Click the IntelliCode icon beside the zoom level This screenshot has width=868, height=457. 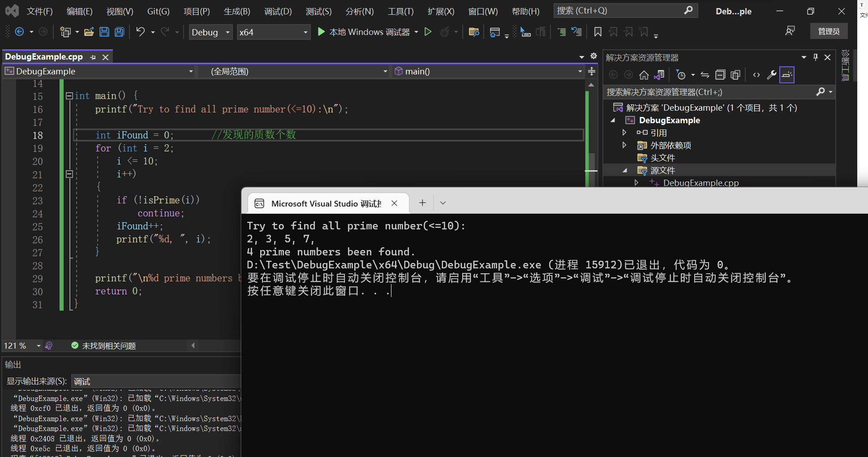tap(49, 345)
